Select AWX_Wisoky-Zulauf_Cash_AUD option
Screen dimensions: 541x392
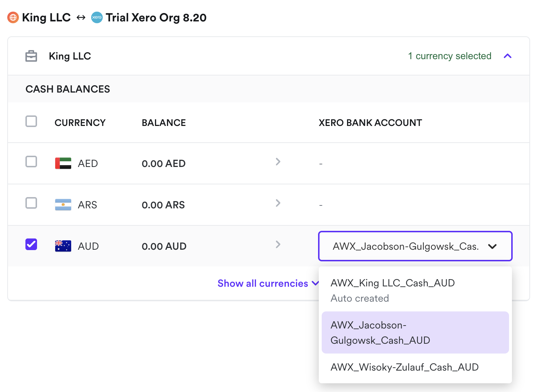(415, 367)
